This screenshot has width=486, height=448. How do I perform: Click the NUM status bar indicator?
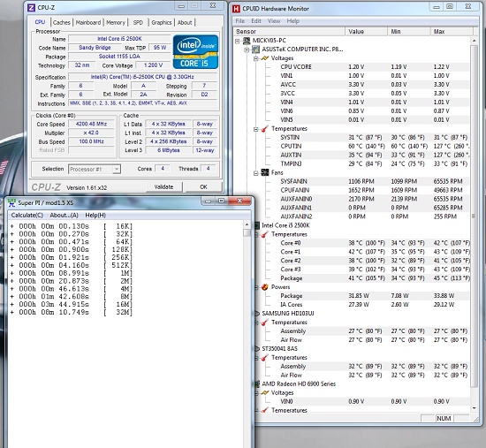click(444, 418)
